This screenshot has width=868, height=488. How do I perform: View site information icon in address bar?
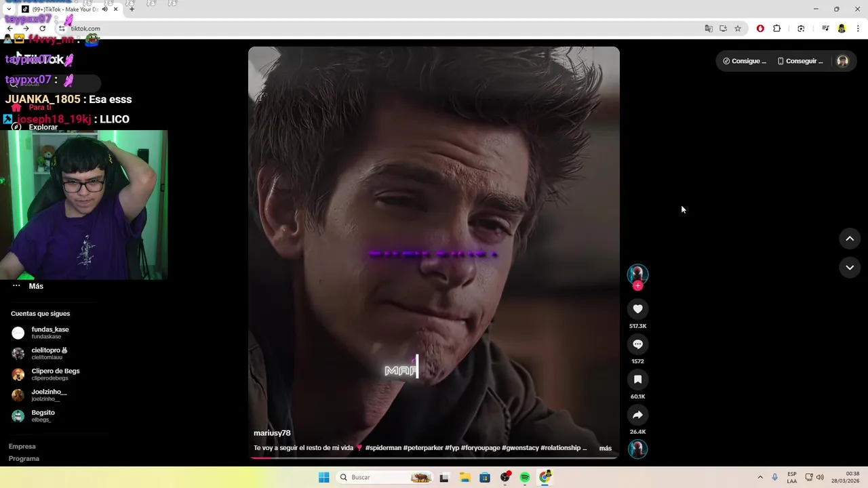click(x=62, y=28)
